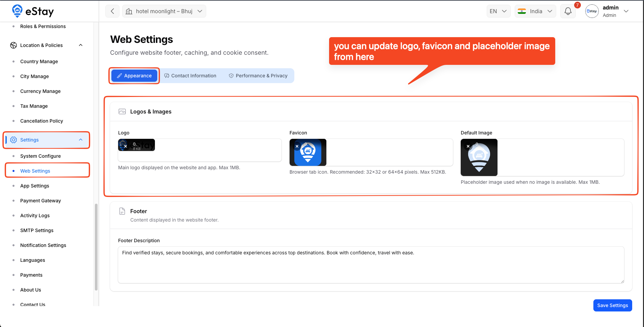The height and width of the screenshot is (327, 644).
Task: Remove the uploaded Favicon image
Action: (297, 146)
